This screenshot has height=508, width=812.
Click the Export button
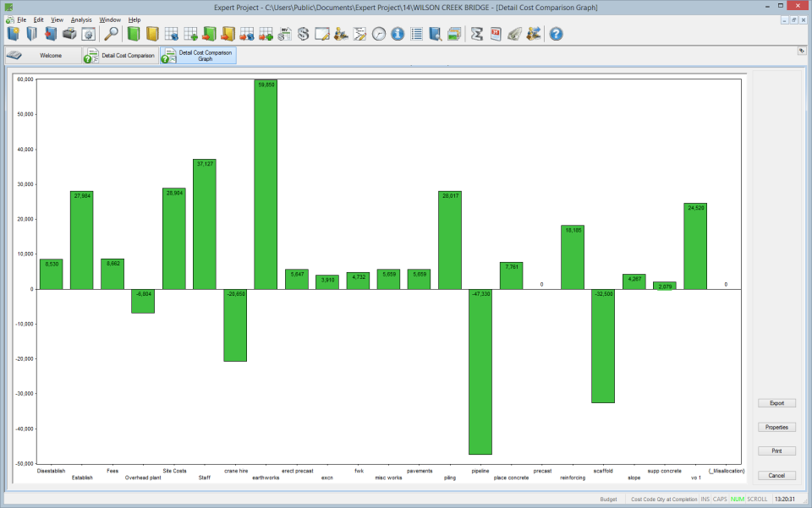tap(776, 403)
